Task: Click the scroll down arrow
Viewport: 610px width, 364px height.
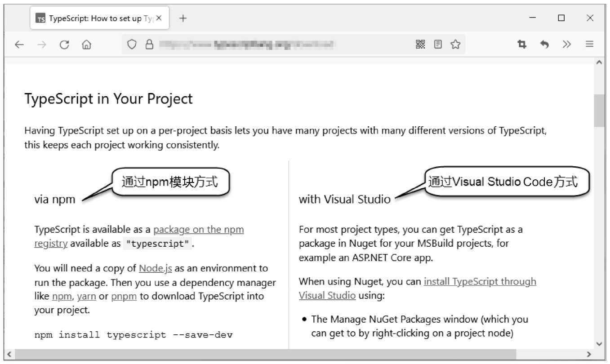Action: tap(599, 343)
